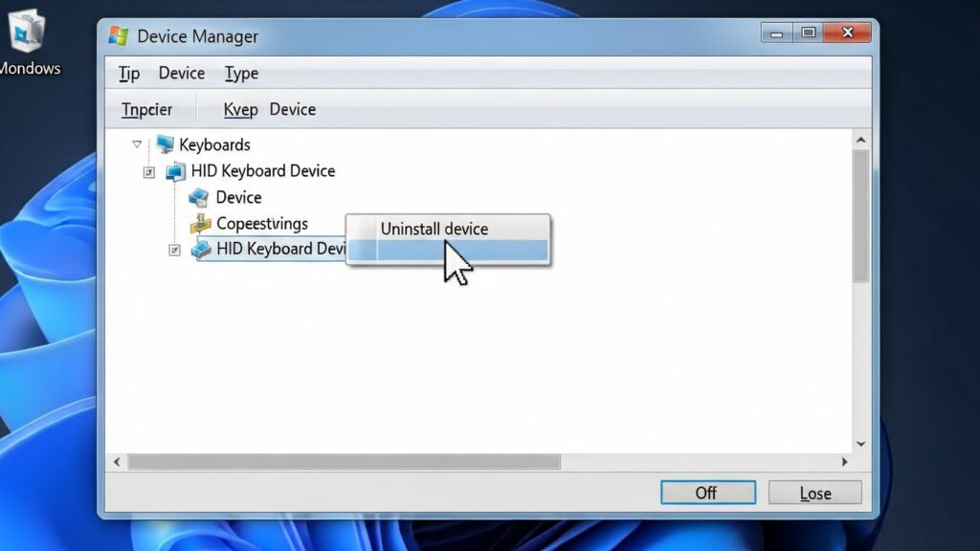The image size is (980, 551).
Task: Toggle the expand box beside the selected HID Keyboard item
Action: (174, 250)
